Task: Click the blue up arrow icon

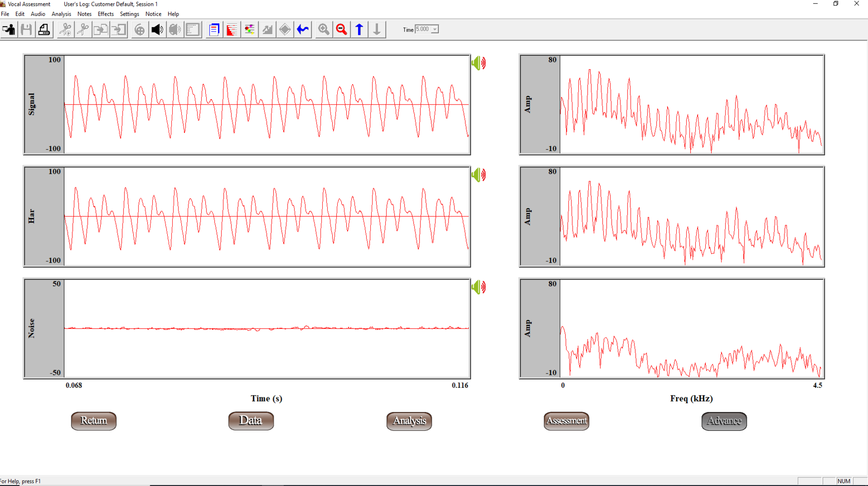Action: [x=359, y=30]
